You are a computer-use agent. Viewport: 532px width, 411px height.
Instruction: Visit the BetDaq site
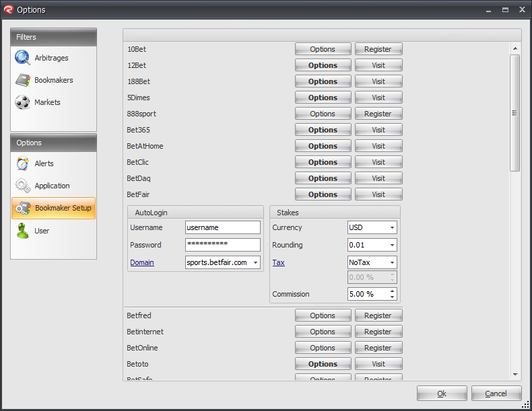(378, 178)
